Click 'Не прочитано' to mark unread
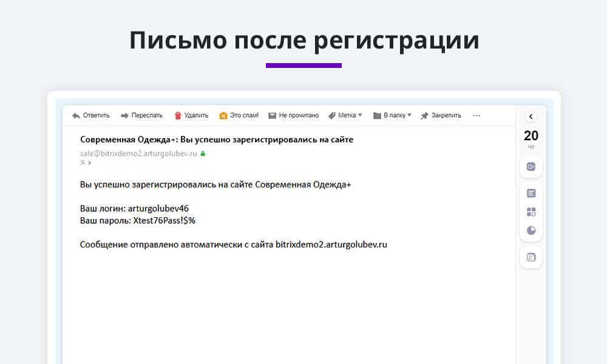The image size is (607, 364). pyautogui.click(x=300, y=115)
